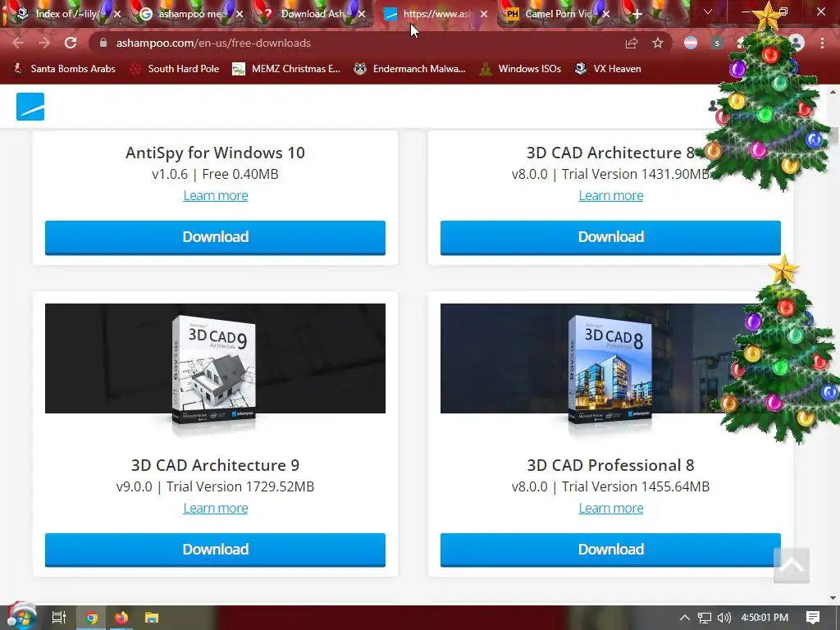Open the Chrome profile avatar
Image resolution: width=840 pixels, height=630 pixels.
(797, 43)
